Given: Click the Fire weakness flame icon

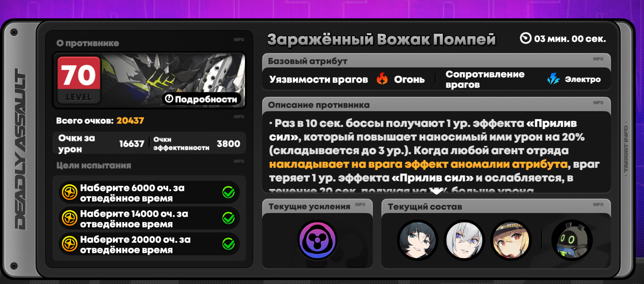Looking at the screenshot, I should 382,79.
